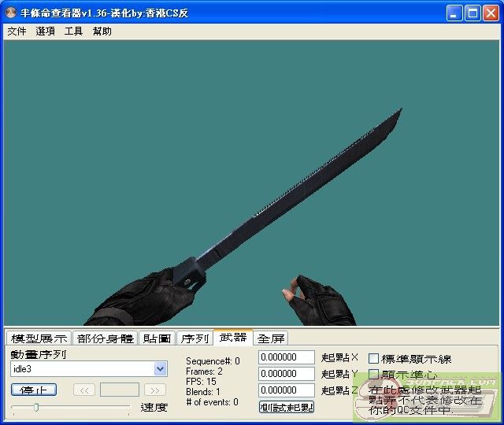Viewport: 504px width, 425px height.
Task: Switch to the 全屏 tab
Action: click(x=271, y=338)
